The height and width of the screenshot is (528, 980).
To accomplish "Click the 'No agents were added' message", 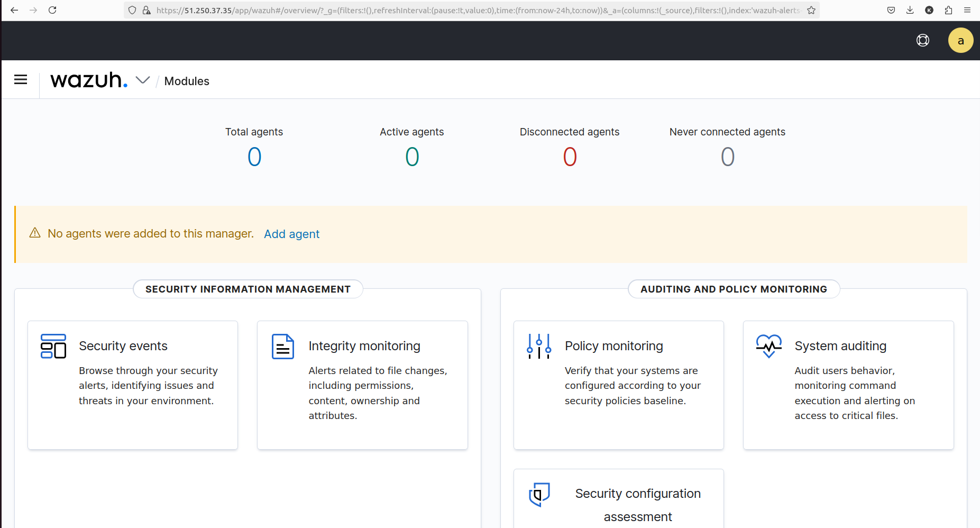I will pyautogui.click(x=151, y=234).
